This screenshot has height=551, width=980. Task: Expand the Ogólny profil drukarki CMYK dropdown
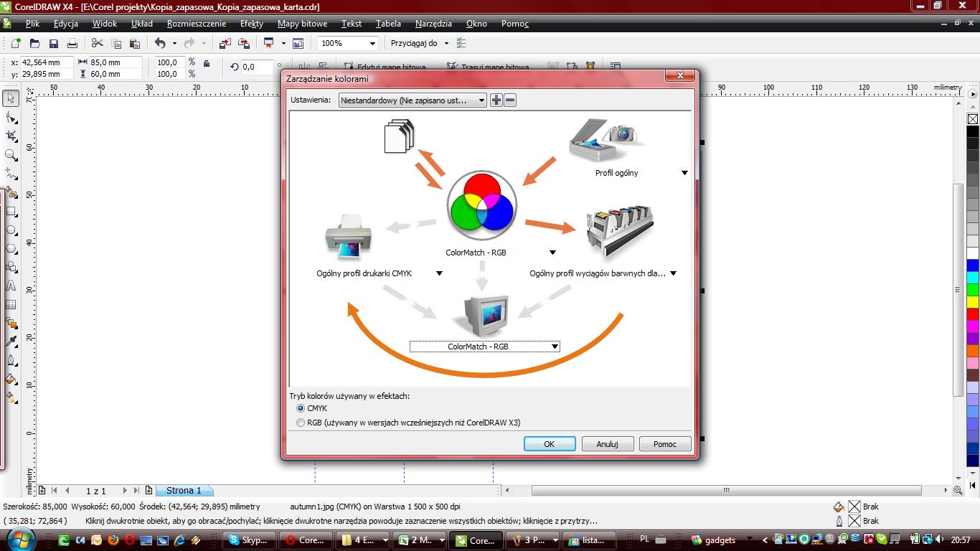click(439, 273)
